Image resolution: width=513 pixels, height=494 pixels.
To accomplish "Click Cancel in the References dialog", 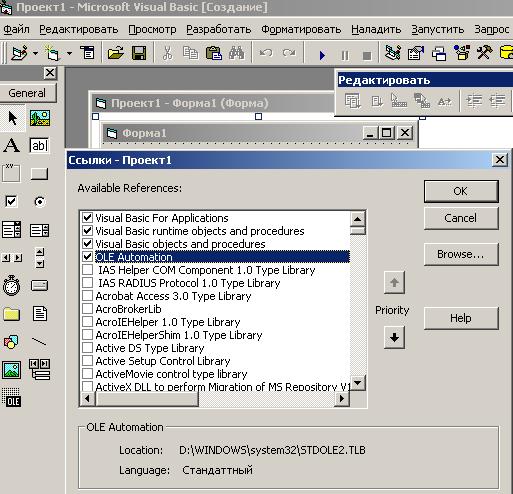I will point(461,218).
